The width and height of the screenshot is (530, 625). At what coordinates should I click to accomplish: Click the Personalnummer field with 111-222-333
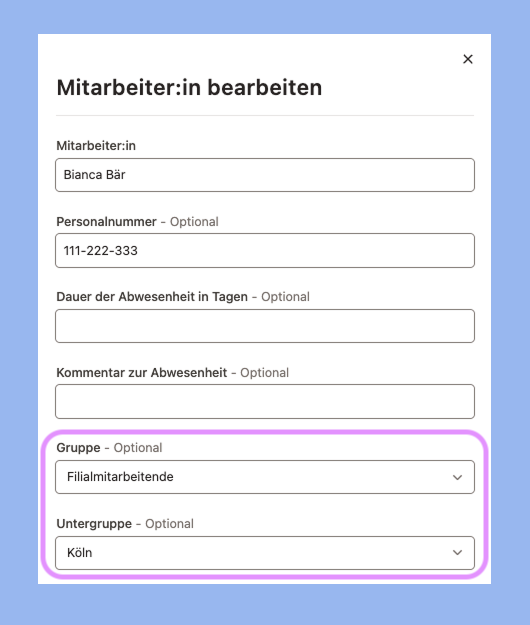(x=265, y=250)
